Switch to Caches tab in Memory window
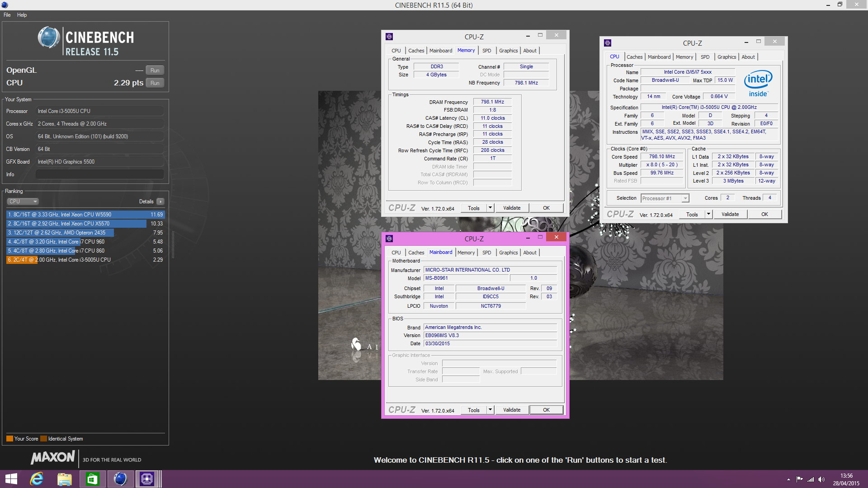 416,51
